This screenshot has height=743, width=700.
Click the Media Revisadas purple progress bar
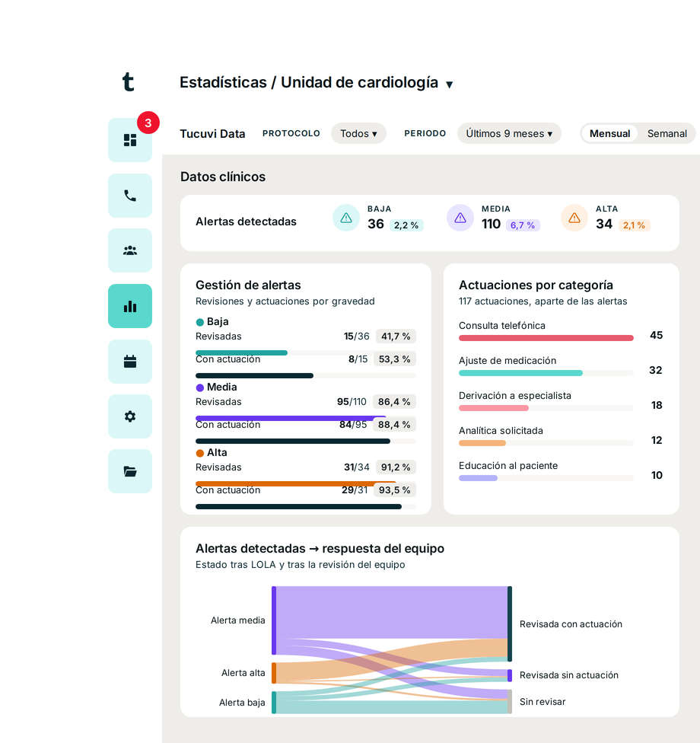291,418
